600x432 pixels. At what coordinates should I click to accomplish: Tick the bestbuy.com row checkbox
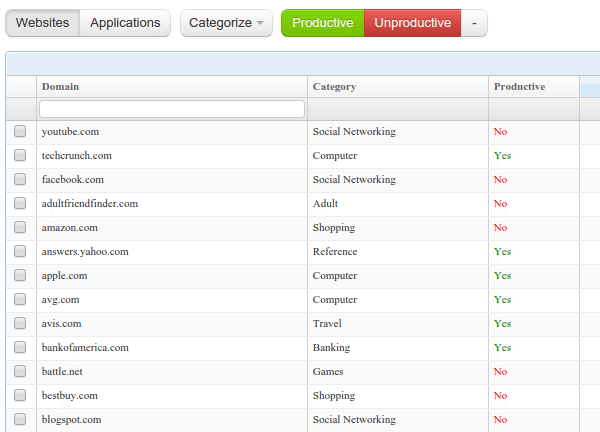tap(20, 395)
